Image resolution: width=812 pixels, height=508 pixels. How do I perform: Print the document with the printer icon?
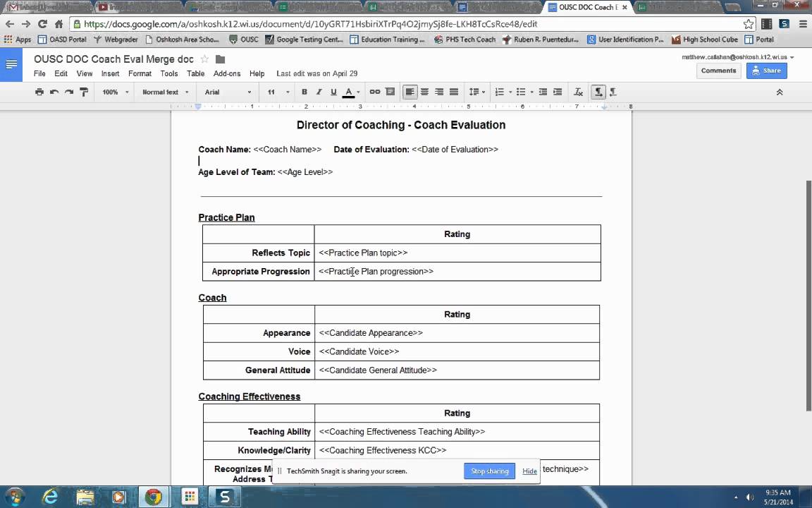point(39,92)
